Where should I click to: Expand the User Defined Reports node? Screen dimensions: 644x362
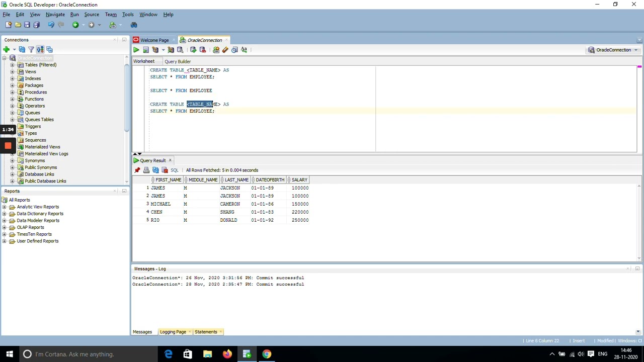(5, 241)
